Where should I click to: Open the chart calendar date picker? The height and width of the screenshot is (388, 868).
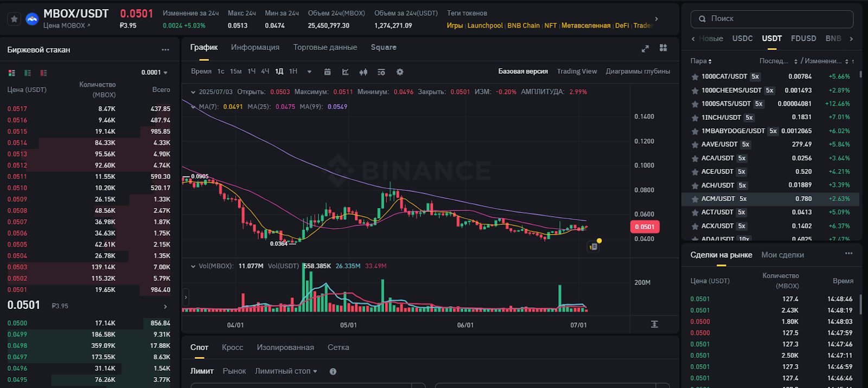tap(328, 72)
